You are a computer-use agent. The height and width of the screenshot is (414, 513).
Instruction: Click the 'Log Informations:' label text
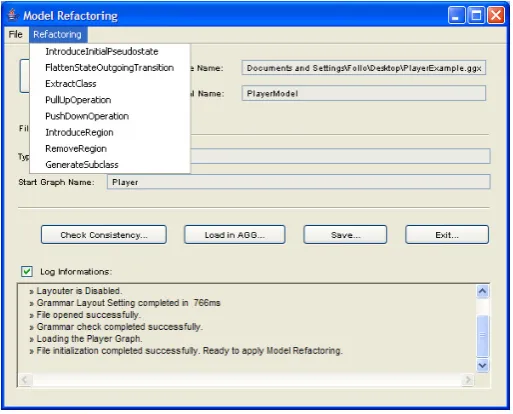coord(76,272)
